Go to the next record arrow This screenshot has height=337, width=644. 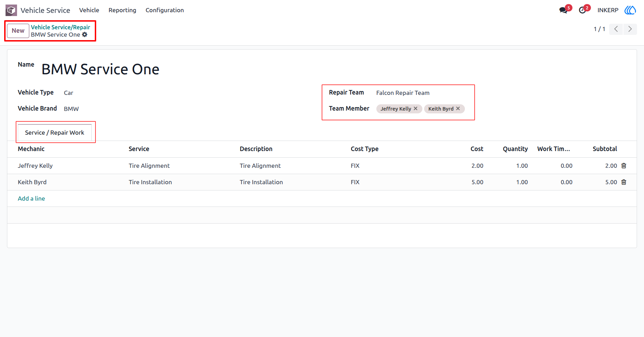point(630,29)
